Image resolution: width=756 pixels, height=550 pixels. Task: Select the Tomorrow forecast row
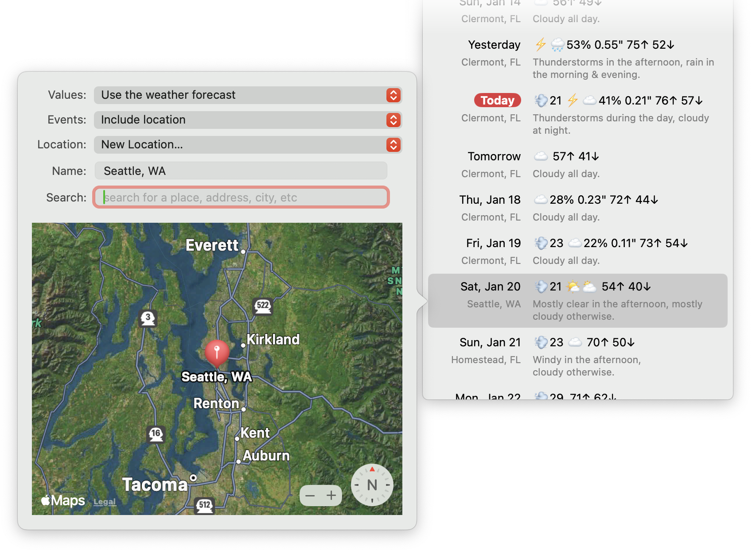(x=577, y=165)
